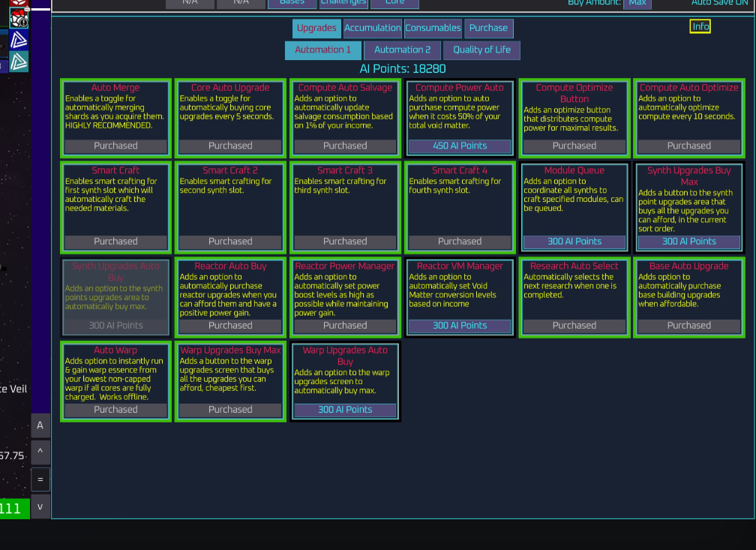Change the Buy Amount from Max
The width and height of the screenshot is (756, 550).
(637, 3)
